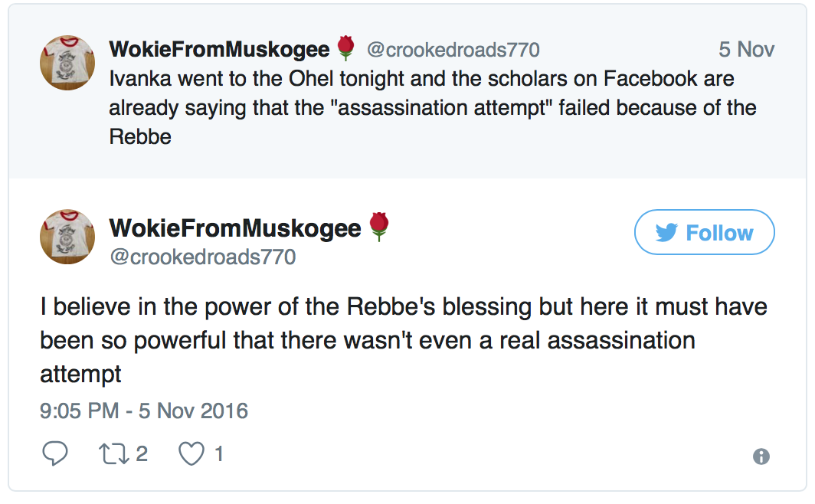Follow WokieFromMuskogee with the Follow button

pyautogui.click(x=704, y=232)
